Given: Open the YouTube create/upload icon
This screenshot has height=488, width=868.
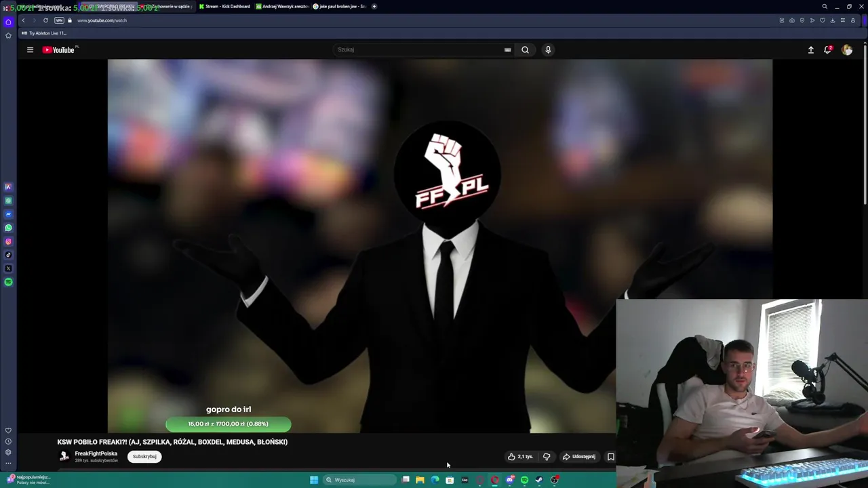Looking at the screenshot, I should pyautogui.click(x=810, y=49).
